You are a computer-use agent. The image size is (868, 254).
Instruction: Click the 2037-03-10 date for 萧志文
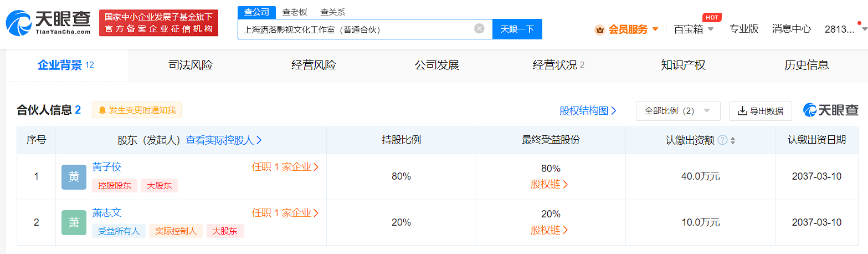(x=816, y=222)
